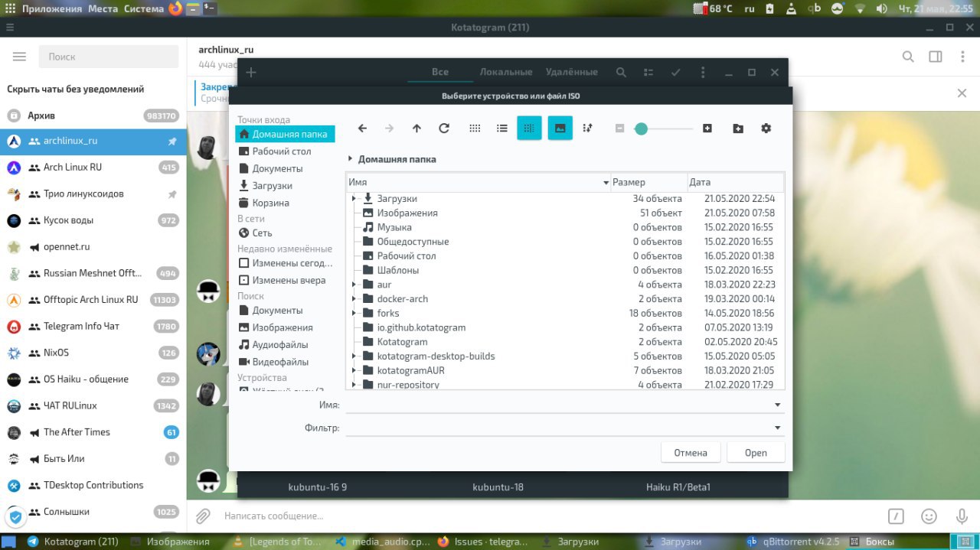The width and height of the screenshot is (980, 550).
Task: Toggle Kotatogram right info panel icon
Action: [x=936, y=57]
